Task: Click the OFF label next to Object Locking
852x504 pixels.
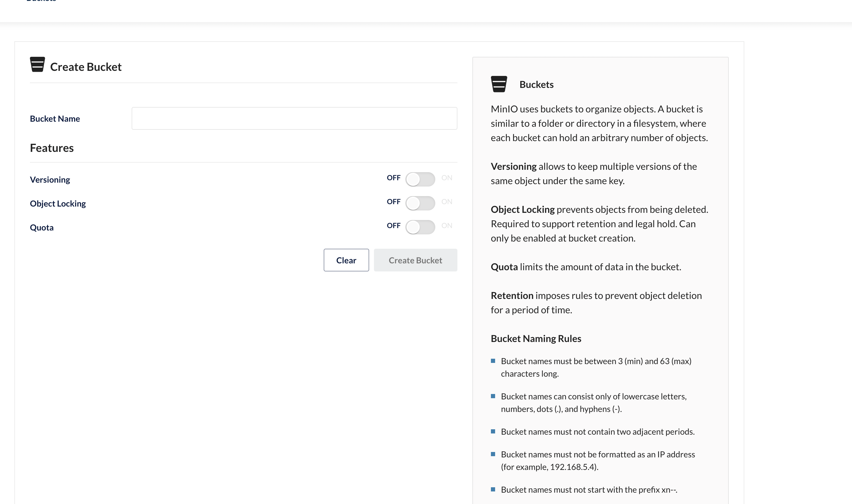Action: pyautogui.click(x=394, y=202)
